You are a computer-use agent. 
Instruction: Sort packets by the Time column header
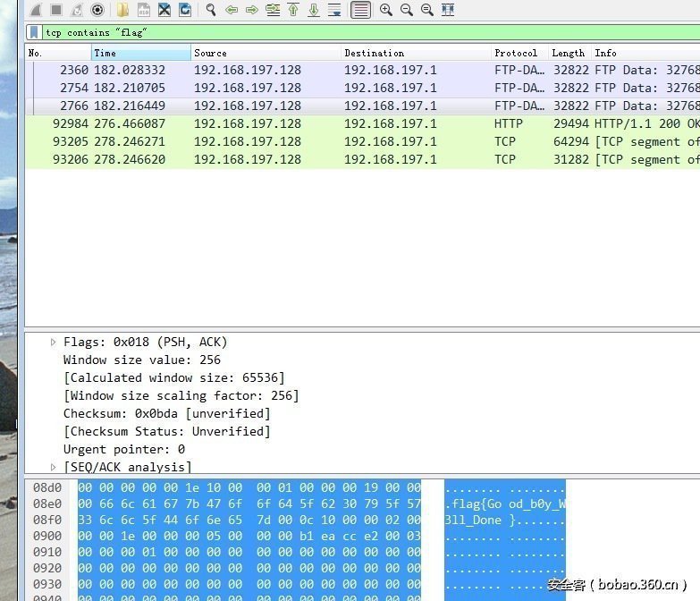[x=140, y=53]
